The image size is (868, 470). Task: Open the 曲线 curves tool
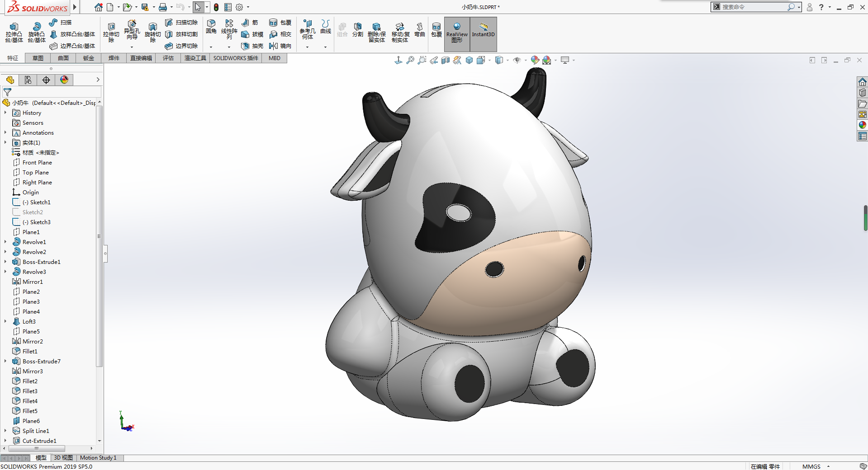coord(326,27)
